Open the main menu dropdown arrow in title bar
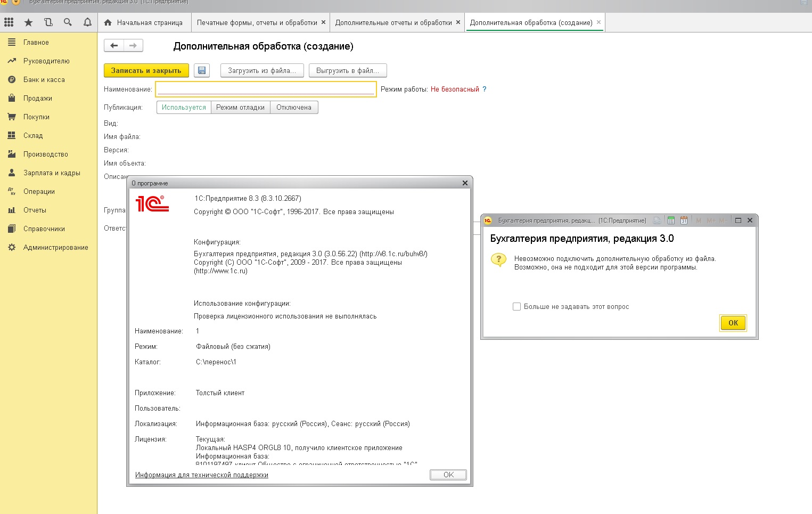This screenshot has height=514, width=812. (x=15, y=2)
